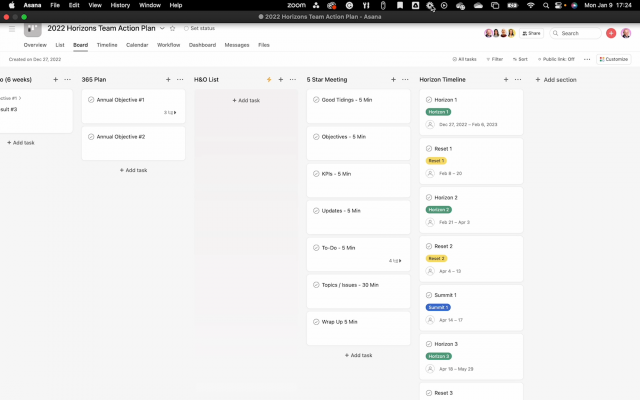Mark Objectives - 5 Min complete
This screenshot has width=640, height=400.
[316, 137]
